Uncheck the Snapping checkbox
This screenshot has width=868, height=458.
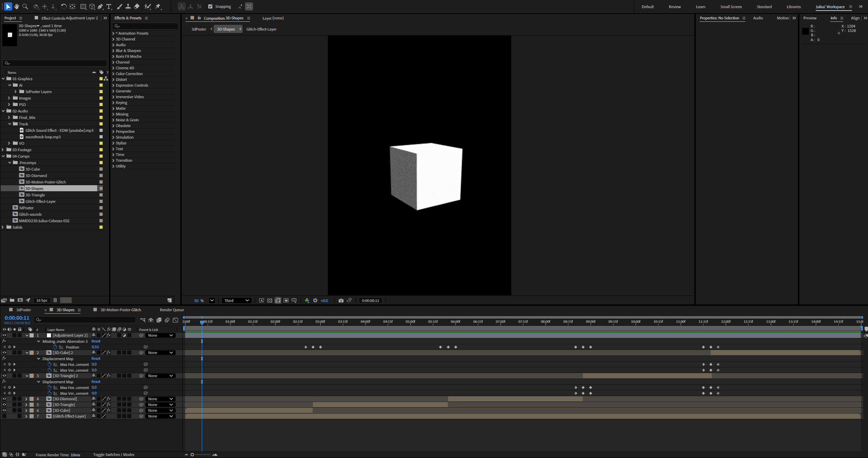[x=210, y=6]
